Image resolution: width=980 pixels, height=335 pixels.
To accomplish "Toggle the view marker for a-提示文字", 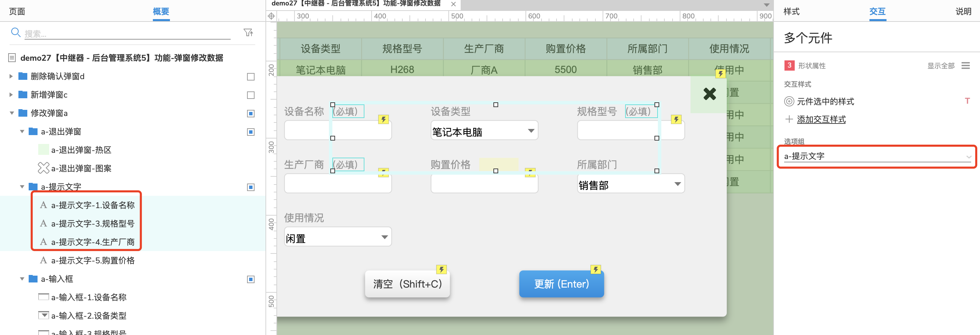I will pos(251,187).
